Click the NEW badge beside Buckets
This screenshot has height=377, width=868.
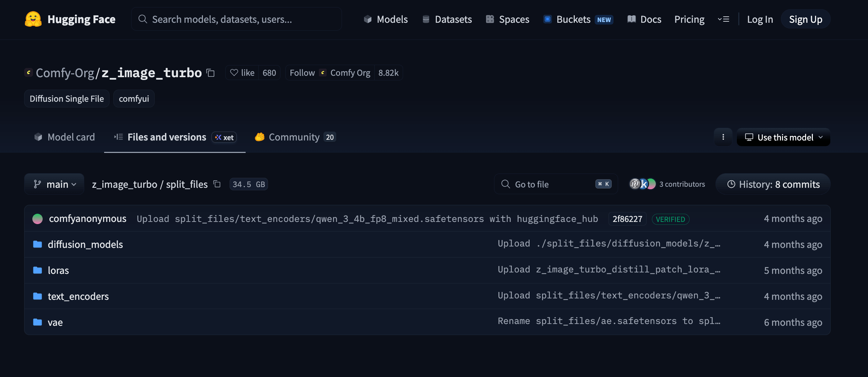[604, 20]
